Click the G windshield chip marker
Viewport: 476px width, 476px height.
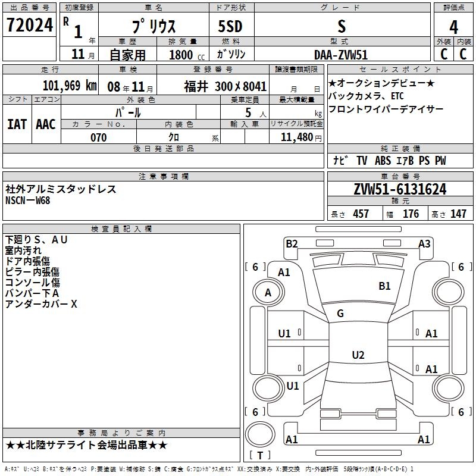coord(340,314)
